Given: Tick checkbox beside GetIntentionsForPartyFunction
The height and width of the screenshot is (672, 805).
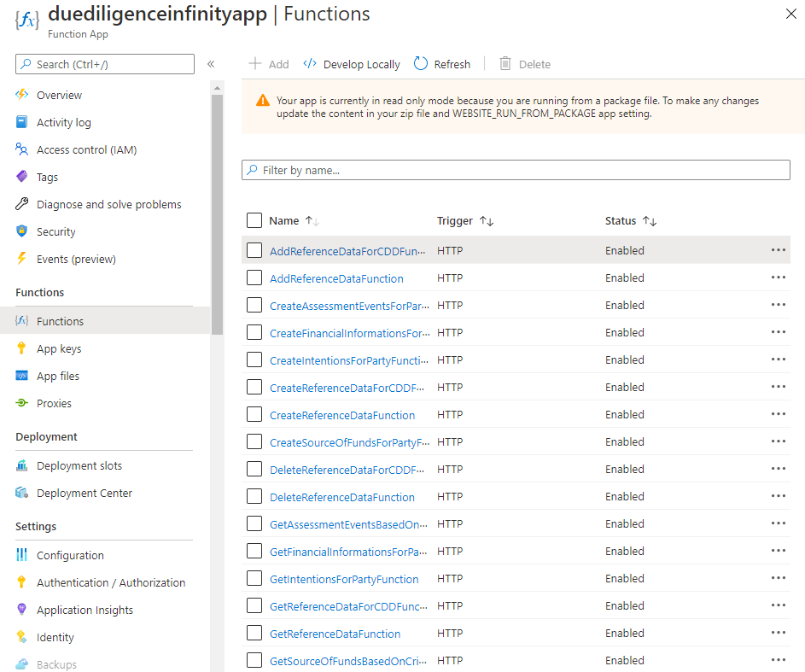Looking at the screenshot, I should (x=254, y=578).
